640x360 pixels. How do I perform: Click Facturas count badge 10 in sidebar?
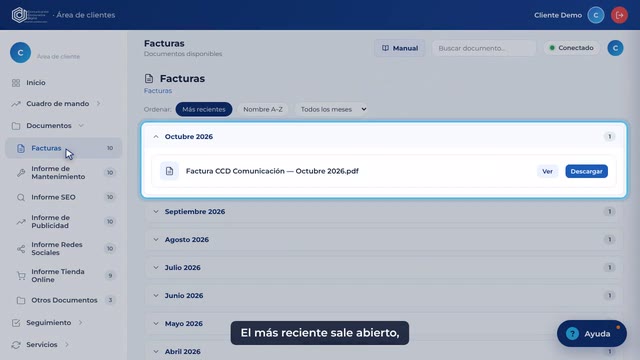click(110, 148)
